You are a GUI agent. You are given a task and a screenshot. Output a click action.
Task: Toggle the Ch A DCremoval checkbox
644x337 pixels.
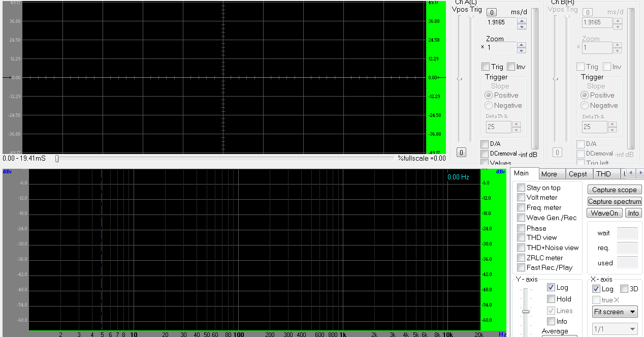tap(485, 154)
